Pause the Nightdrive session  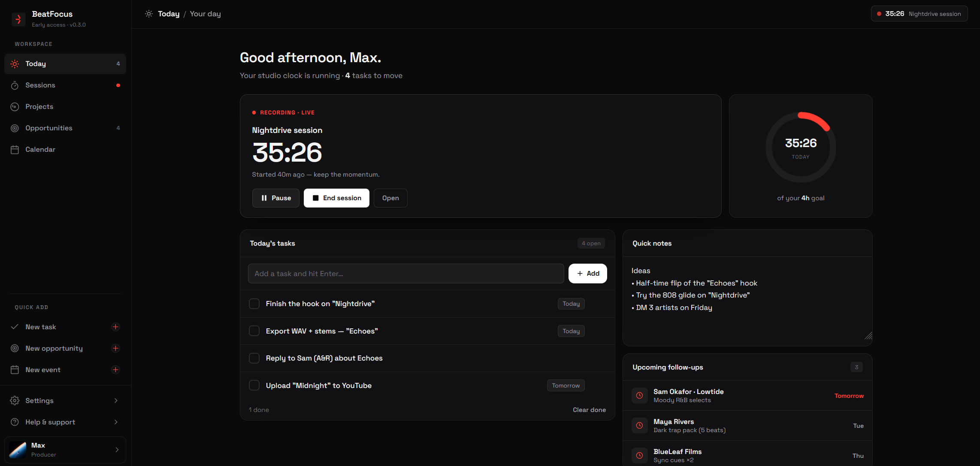click(x=276, y=198)
